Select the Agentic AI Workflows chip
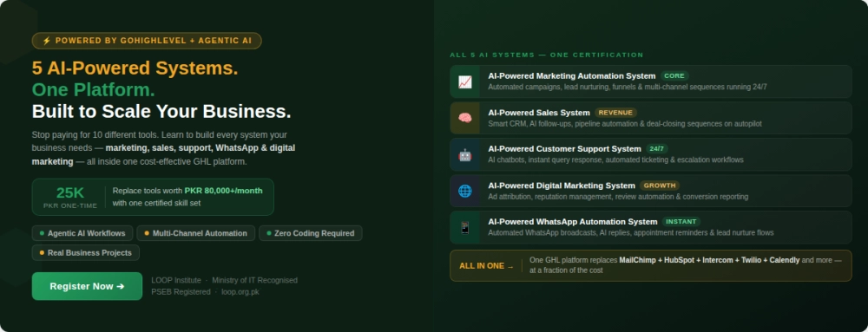Viewport: 868px width, 332px height. pos(82,233)
